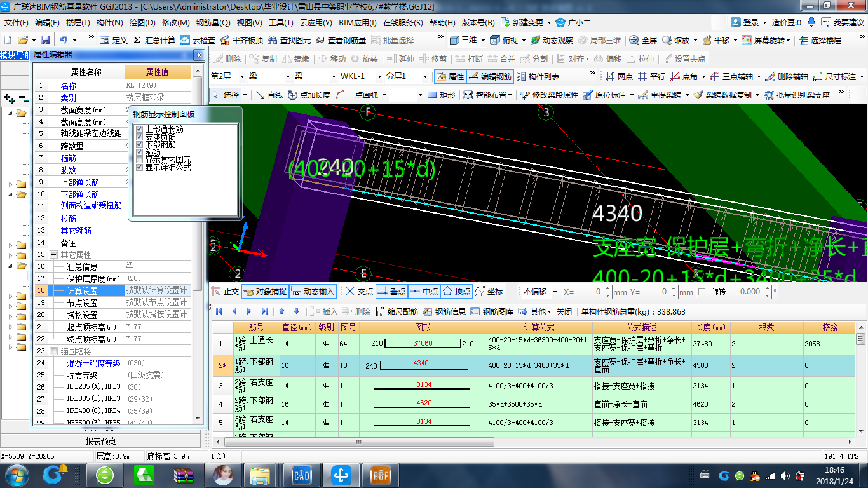Image resolution: width=868 pixels, height=488 pixels.
Task: Run 汇总计算 summary calculation
Action: click(154, 40)
